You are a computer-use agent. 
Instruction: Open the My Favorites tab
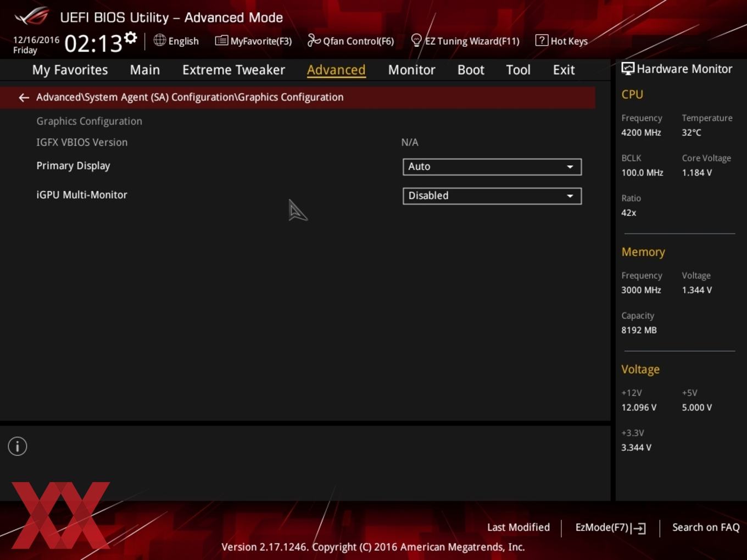click(x=70, y=70)
